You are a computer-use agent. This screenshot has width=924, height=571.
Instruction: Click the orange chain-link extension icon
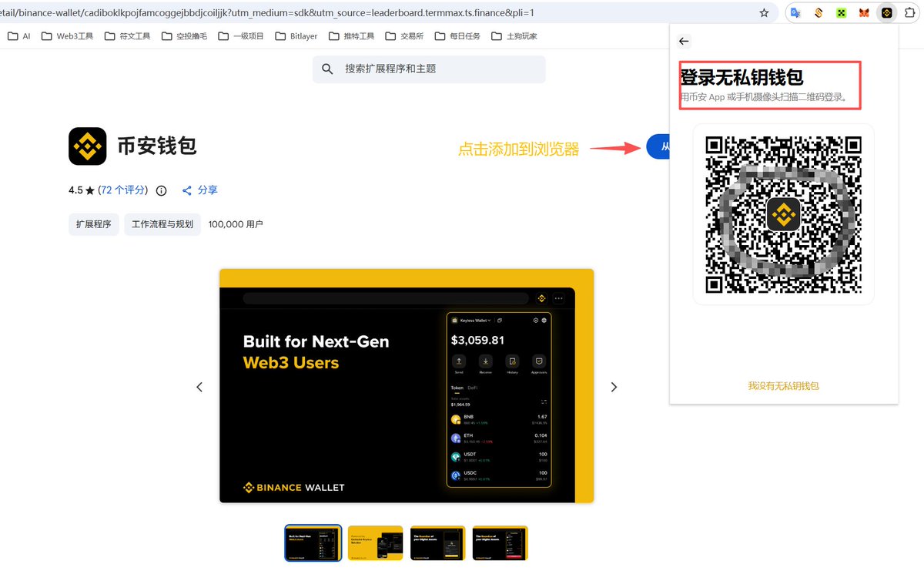(x=819, y=13)
